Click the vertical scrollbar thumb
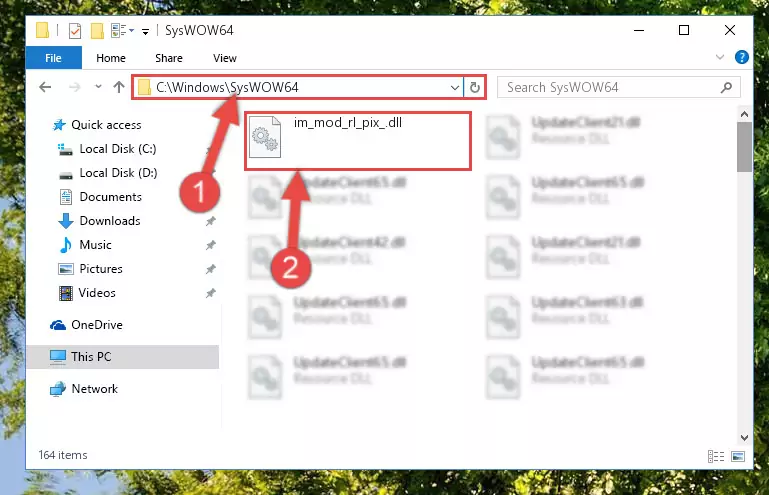The width and height of the screenshot is (769, 495). coord(744,147)
